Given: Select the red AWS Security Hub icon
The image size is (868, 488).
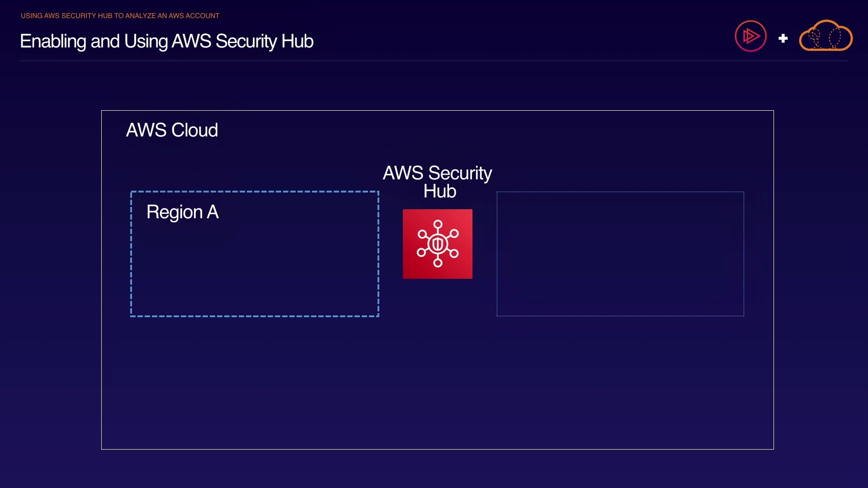Looking at the screenshot, I should tap(437, 244).
